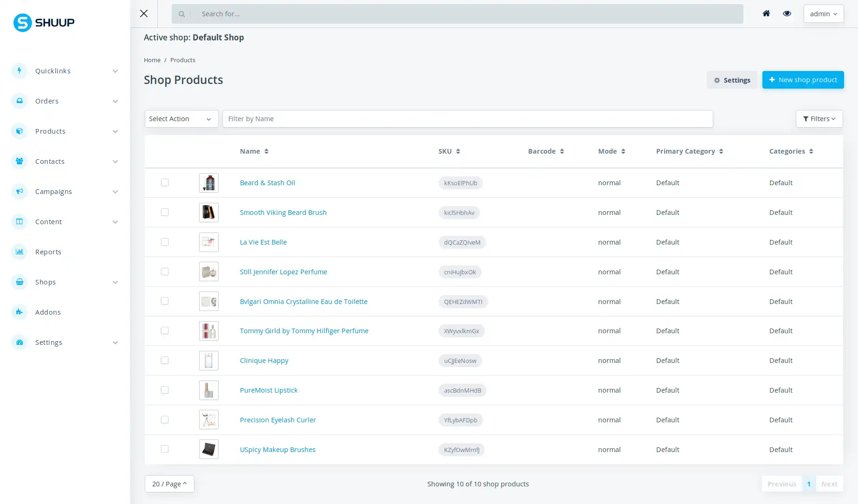This screenshot has width=858, height=504.
Task: Tick the Clinique Happy row checkbox
Action: (165, 360)
